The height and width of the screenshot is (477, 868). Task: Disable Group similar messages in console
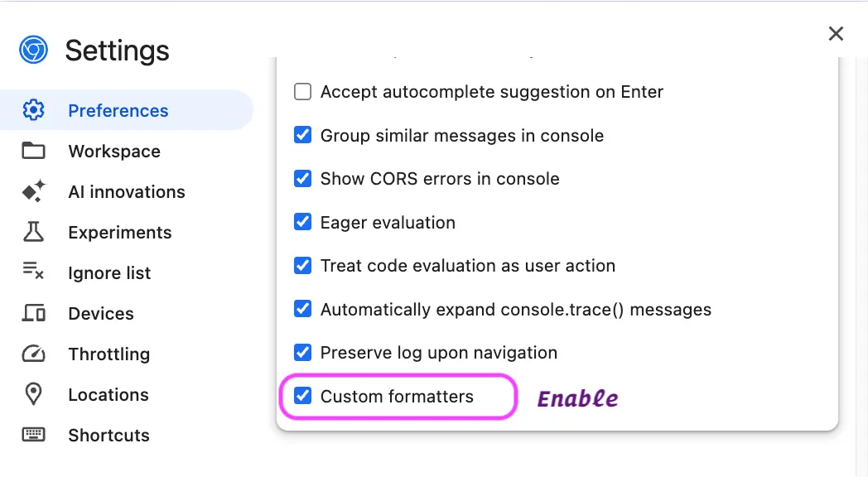click(x=302, y=134)
